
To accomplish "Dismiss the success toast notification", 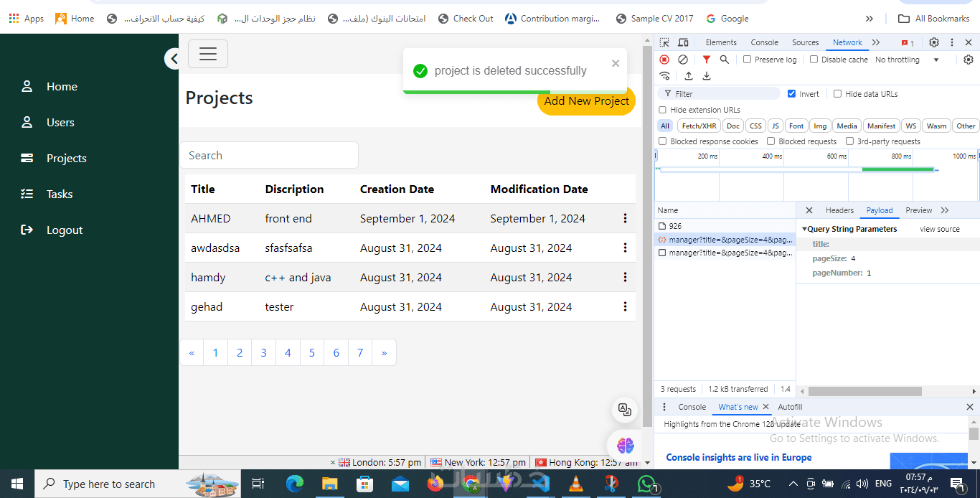I will (x=616, y=63).
